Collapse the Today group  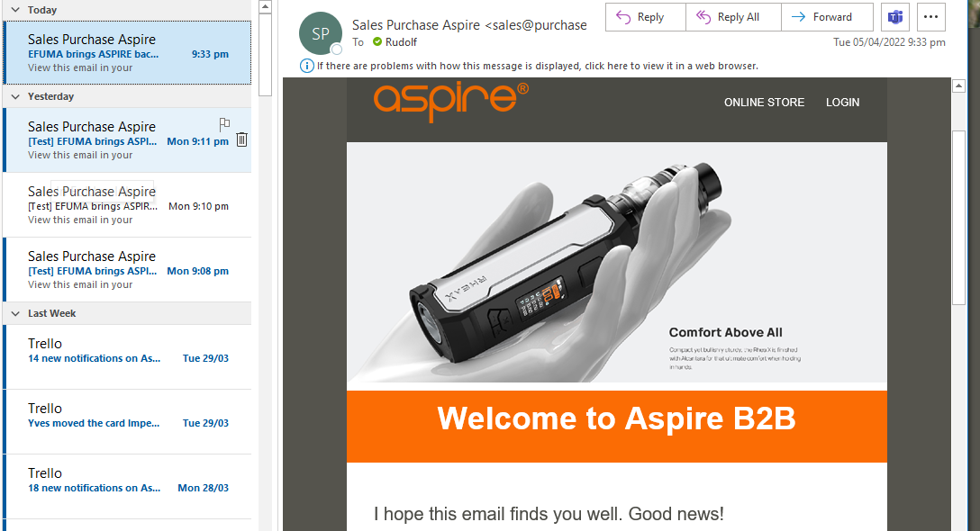(x=15, y=10)
